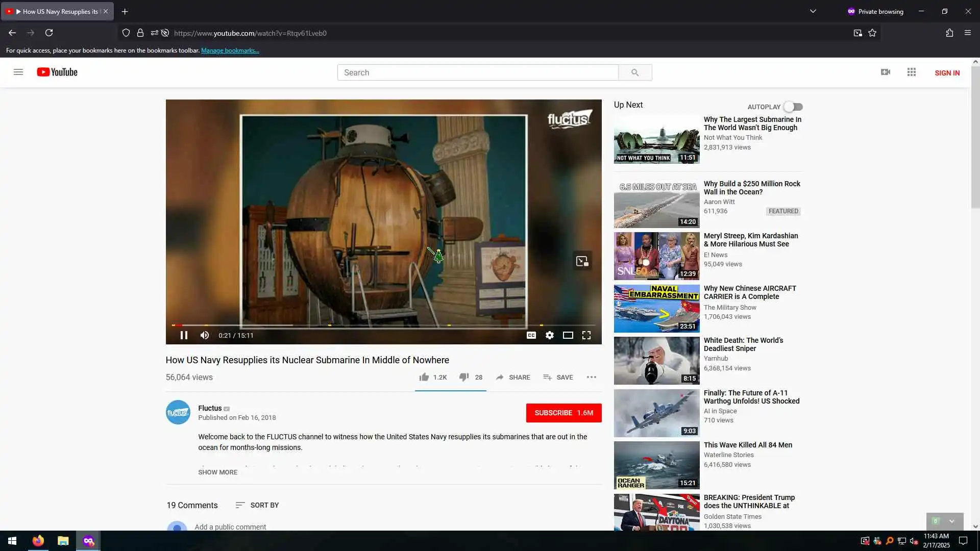Expand description with SHOW MORE
Viewport: 980px width, 551px height.
pos(217,472)
